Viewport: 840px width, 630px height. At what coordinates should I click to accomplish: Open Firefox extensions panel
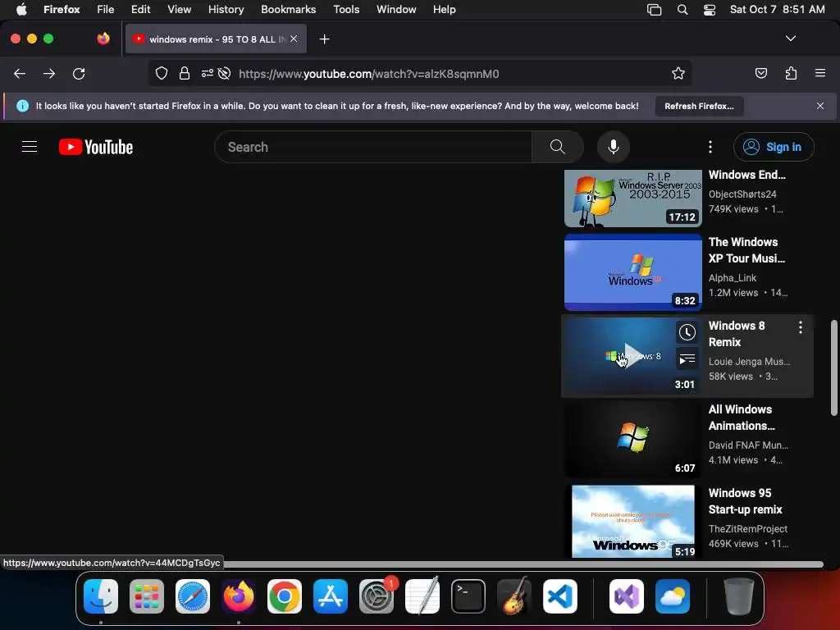coord(791,73)
